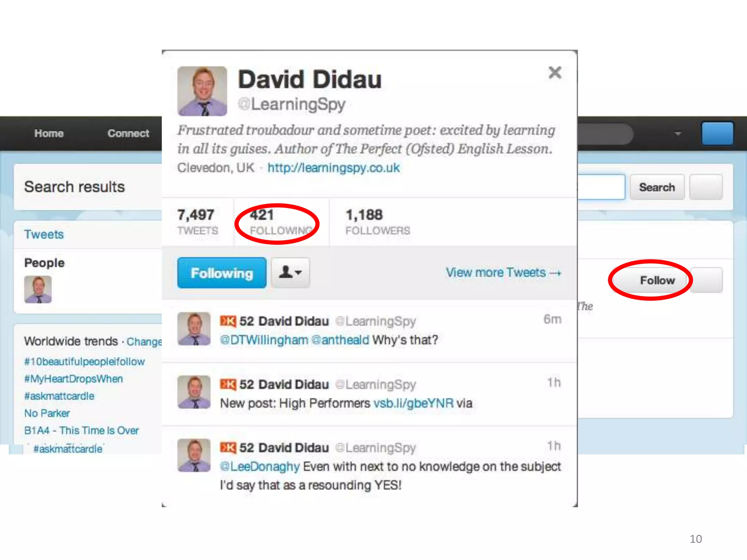This screenshot has height=560, width=747.
Task: Open the #MyHeartDropsWhen trend
Action: tap(73, 379)
